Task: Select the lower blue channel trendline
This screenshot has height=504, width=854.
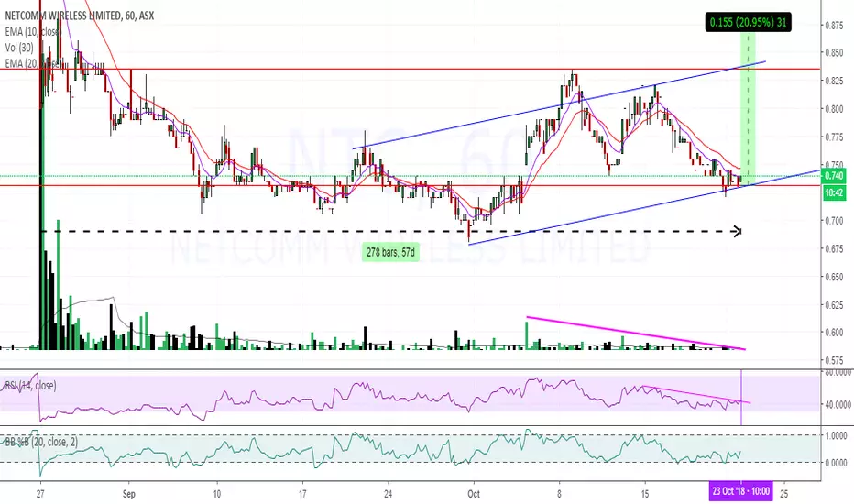Action: pyautogui.click(x=644, y=208)
